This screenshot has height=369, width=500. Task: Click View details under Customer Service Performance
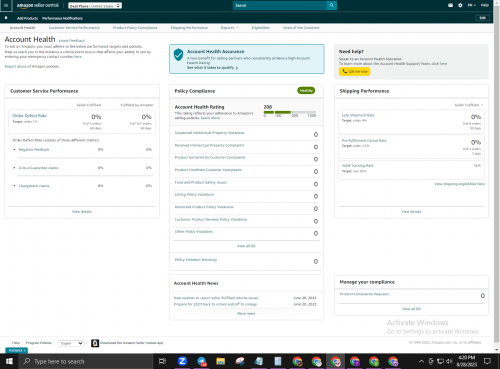(x=82, y=212)
